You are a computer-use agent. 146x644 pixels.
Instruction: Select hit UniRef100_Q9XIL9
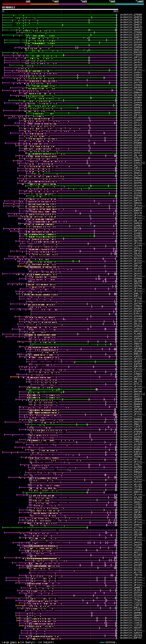[x=131, y=123]
